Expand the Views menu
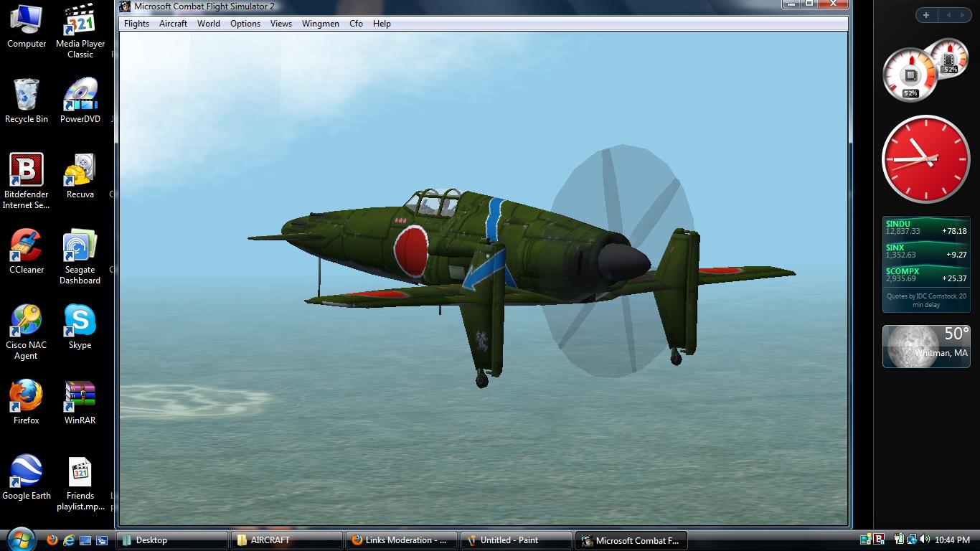 [281, 24]
